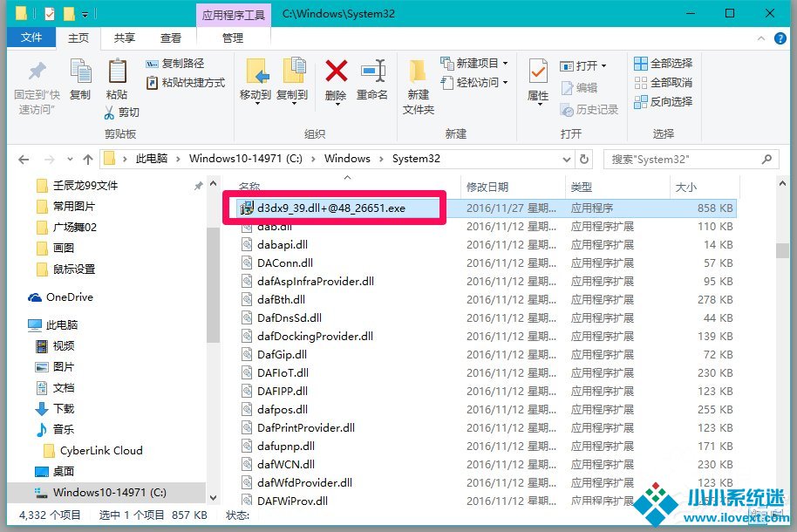Open the File (文件) tab
The width and height of the screenshot is (797, 532).
click(31, 38)
